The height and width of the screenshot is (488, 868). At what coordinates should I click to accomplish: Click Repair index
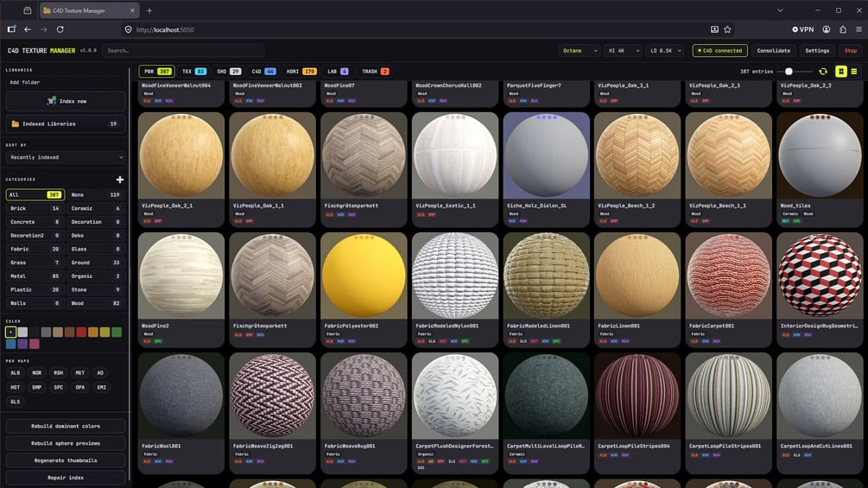click(x=66, y=478)
